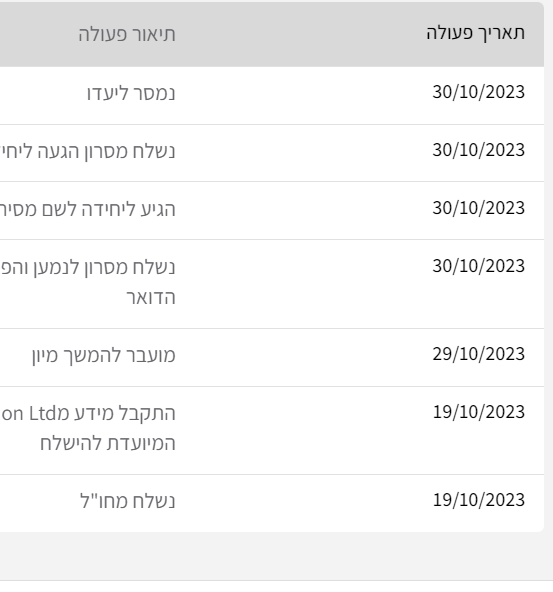Click the "תאריך פעולה" column header
This screenshot has width=553, height=592.
point(475,33)
